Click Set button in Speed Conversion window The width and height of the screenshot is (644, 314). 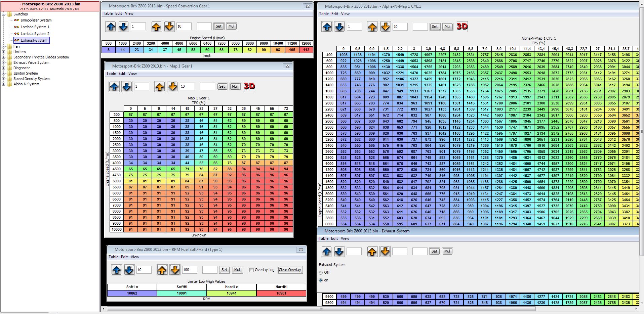[x=218, y=26]
